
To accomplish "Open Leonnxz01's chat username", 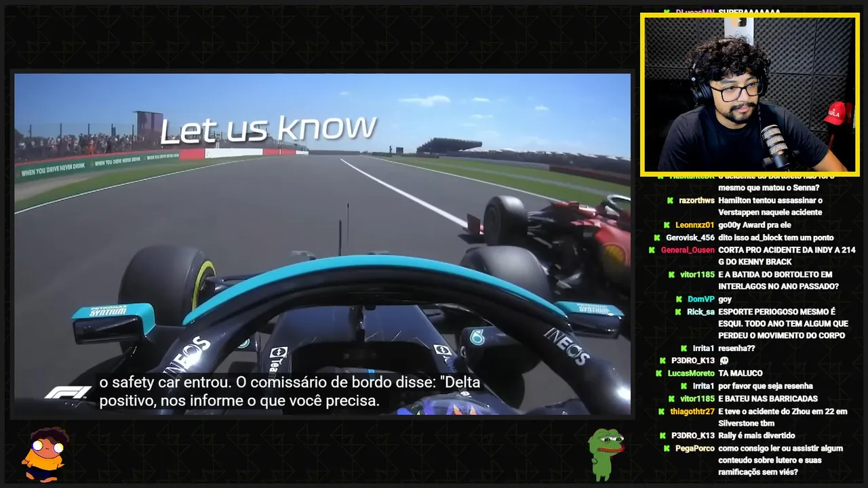I will [x=695, y=225].
